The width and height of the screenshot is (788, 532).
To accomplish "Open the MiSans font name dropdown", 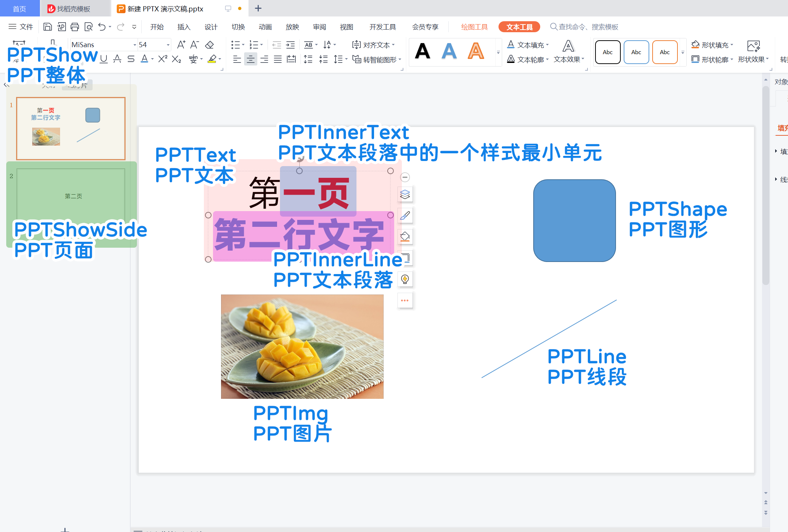I will pyautogui.click(x=135, y=45).
